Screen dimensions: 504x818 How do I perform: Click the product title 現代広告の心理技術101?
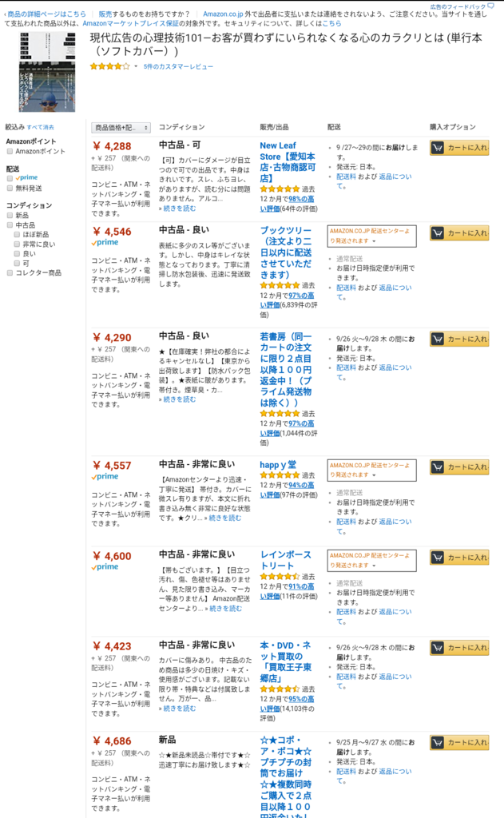coord(286,45)
